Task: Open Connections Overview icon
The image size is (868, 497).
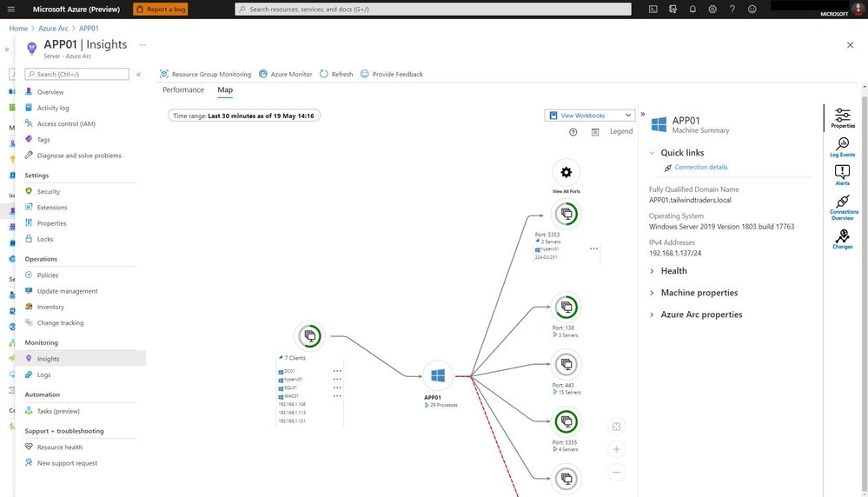Action: pyautogui.click(x=843, y=207)
